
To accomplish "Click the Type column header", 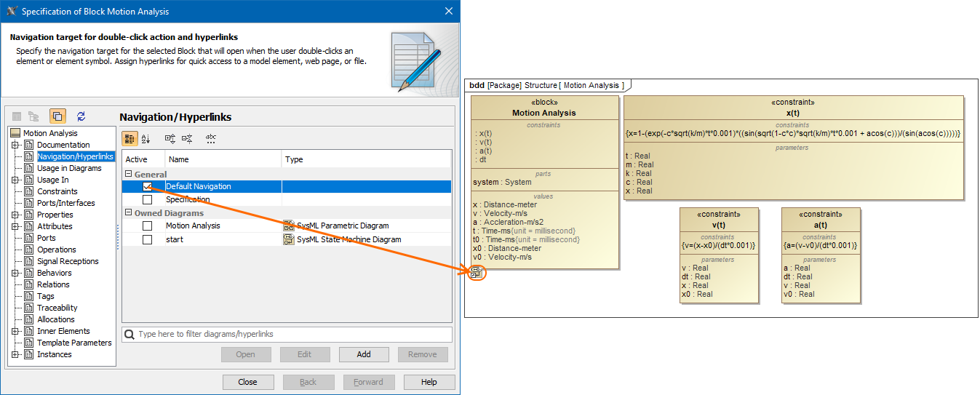I will (x=367, y=159).
